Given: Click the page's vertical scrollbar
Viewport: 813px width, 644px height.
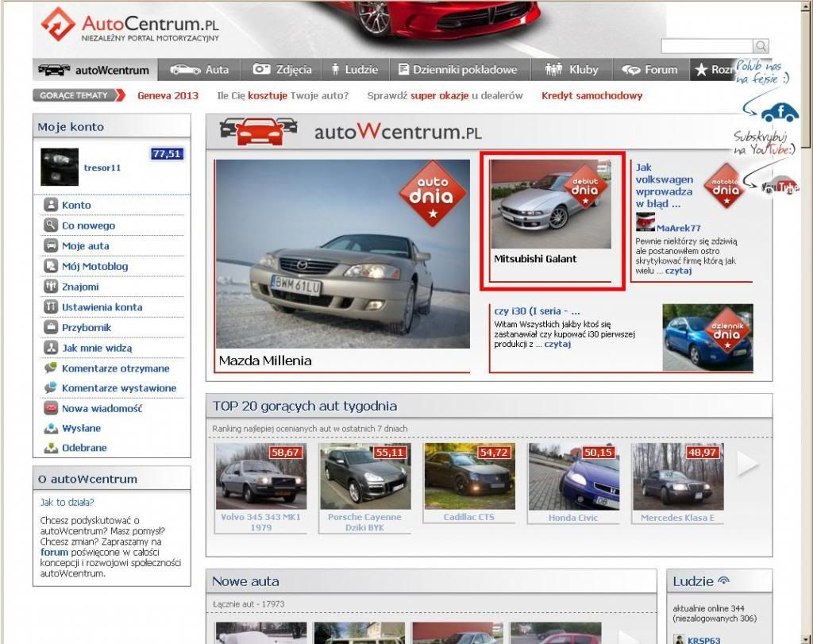Looking at the screenshot, I should pos(807,322).
